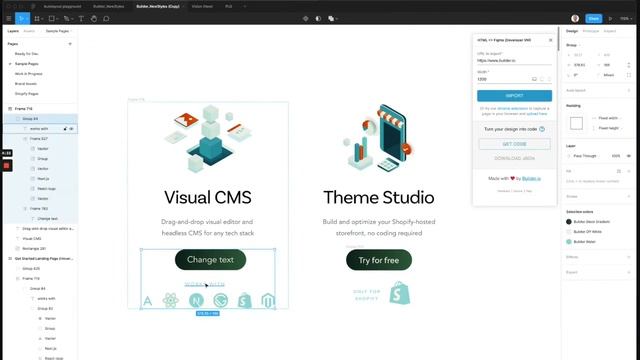The image size is (640, 360).
Task: Click the user avatar in top bar
Action: click(575, 18)
